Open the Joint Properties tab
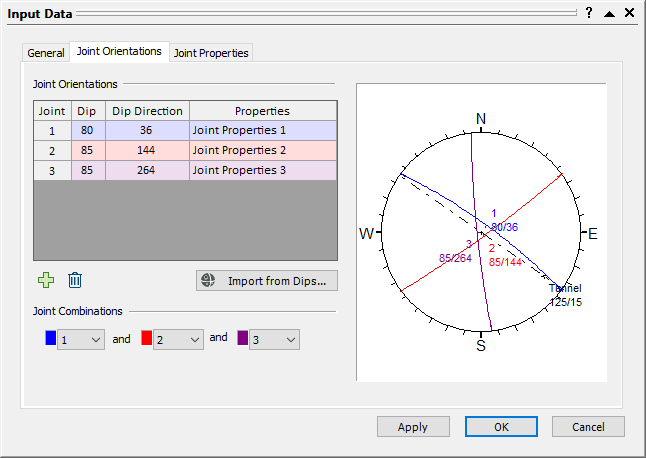 (211, 53)
